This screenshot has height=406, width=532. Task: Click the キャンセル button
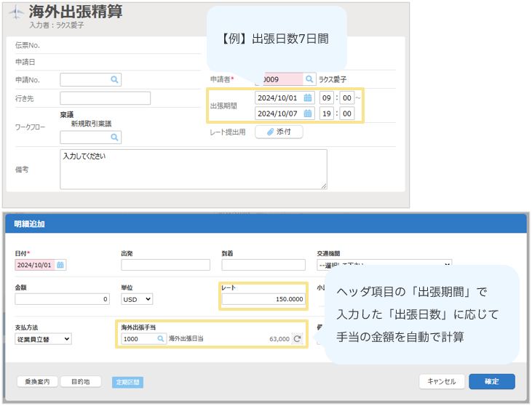pos(441,381)
